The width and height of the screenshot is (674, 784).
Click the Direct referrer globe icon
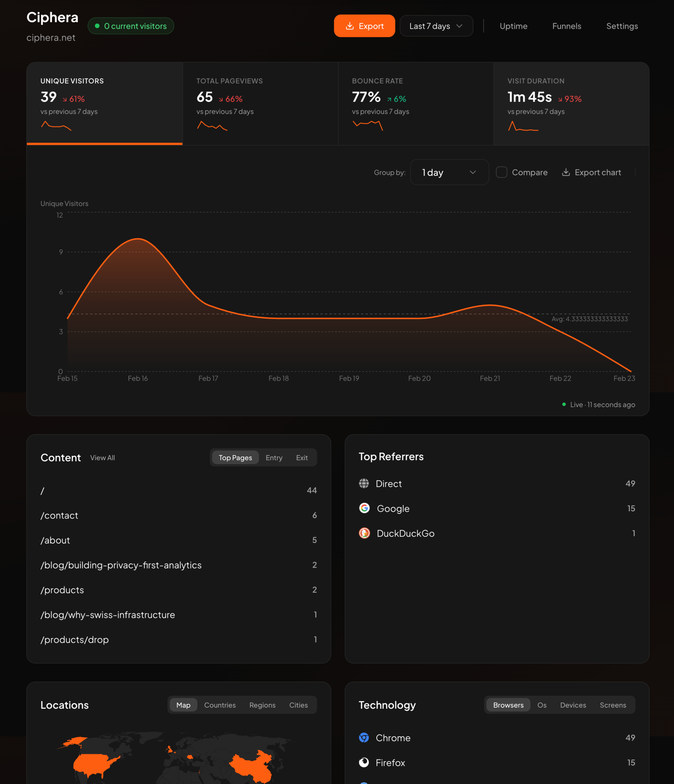pyautogui.click(x=364, y=483)
